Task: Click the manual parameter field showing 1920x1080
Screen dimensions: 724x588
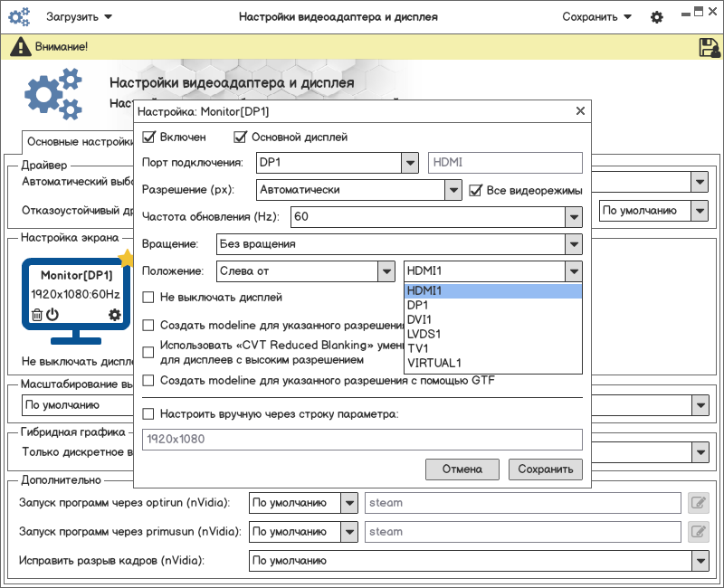Action: click(362, 440)
